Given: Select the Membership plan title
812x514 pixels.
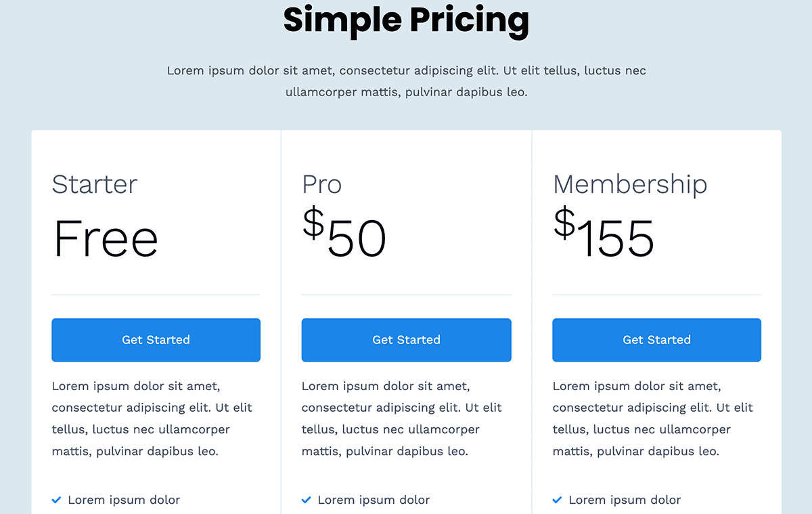Looking at the screenshot, I should point(630,184).
